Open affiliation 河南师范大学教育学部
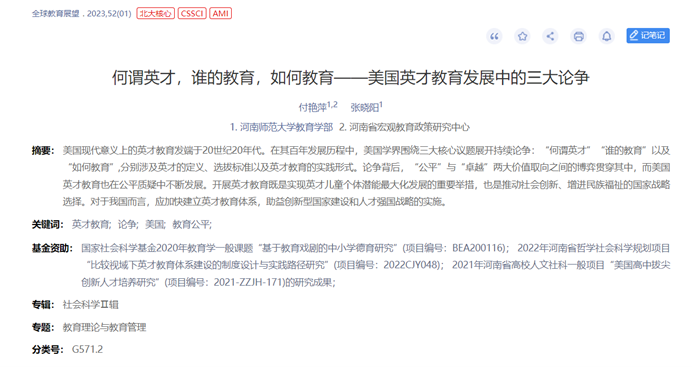This screenshot has height=367, width=692. coord(282,127)
